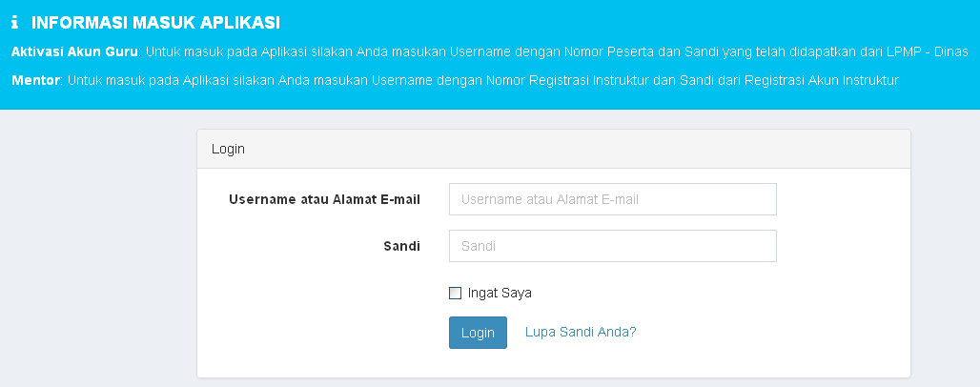The width and height of the screenshot is (980, 387).
Task: Click the bold Mentor label
Action: tap(36, 79)
